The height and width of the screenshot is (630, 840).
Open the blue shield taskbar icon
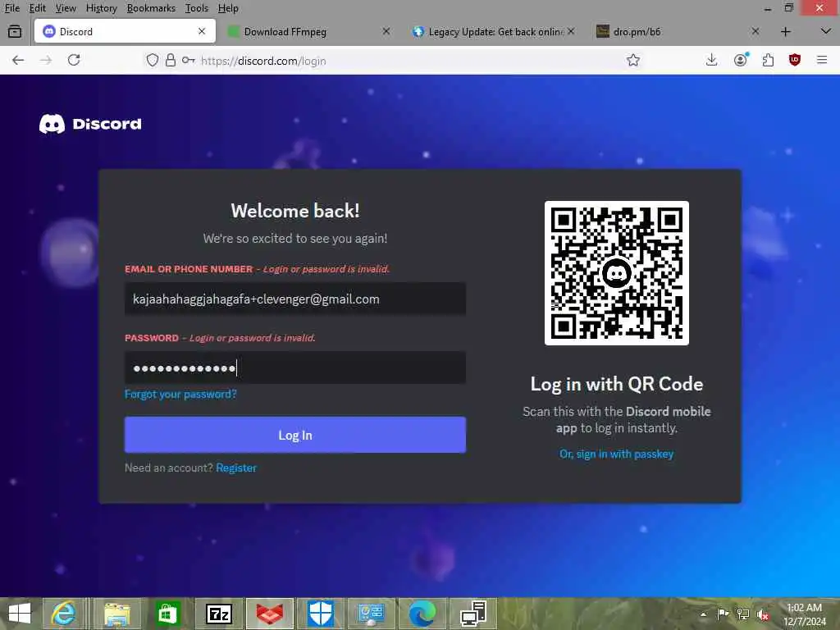point(321,614)
